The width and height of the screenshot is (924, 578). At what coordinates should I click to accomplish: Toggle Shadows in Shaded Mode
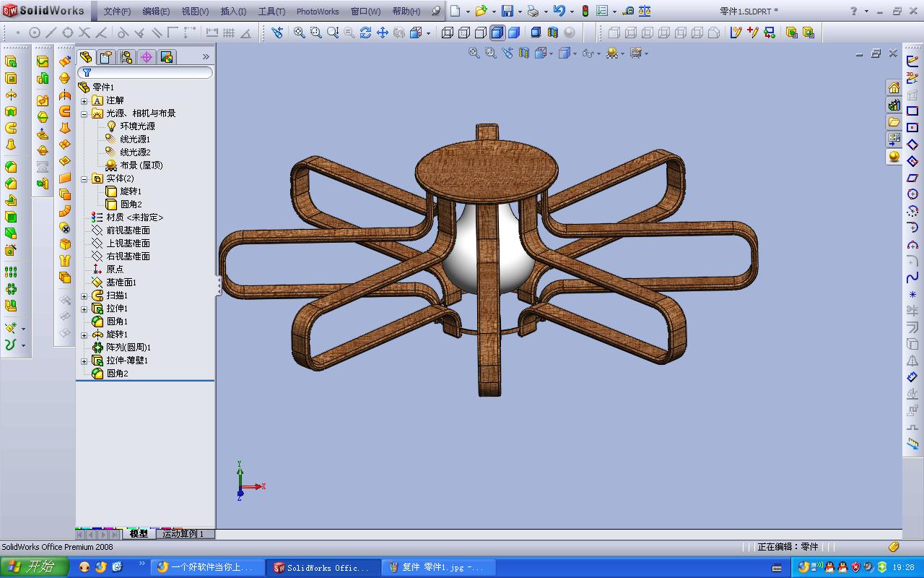coord(536,33)
